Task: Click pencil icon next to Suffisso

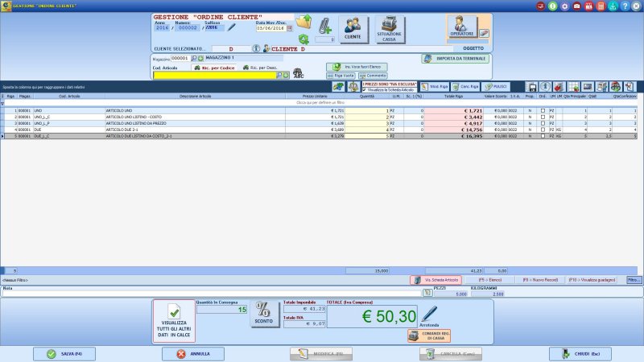Action: (232, 27)
